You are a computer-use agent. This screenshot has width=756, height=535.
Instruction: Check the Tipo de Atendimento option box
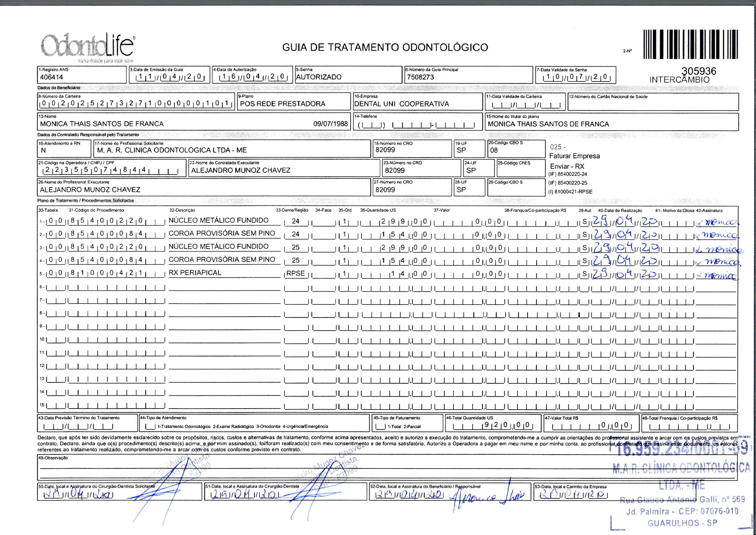pyautogui.click(x=150, y=427)
